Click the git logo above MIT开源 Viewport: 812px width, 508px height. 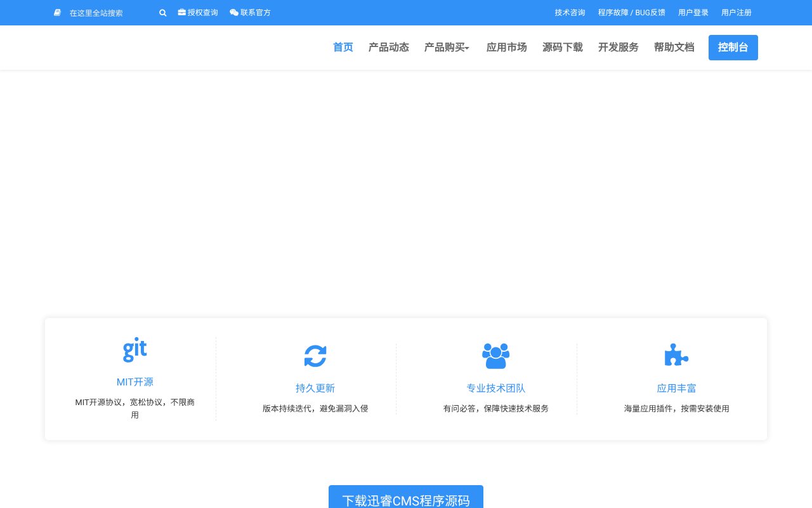coord(134,349)
